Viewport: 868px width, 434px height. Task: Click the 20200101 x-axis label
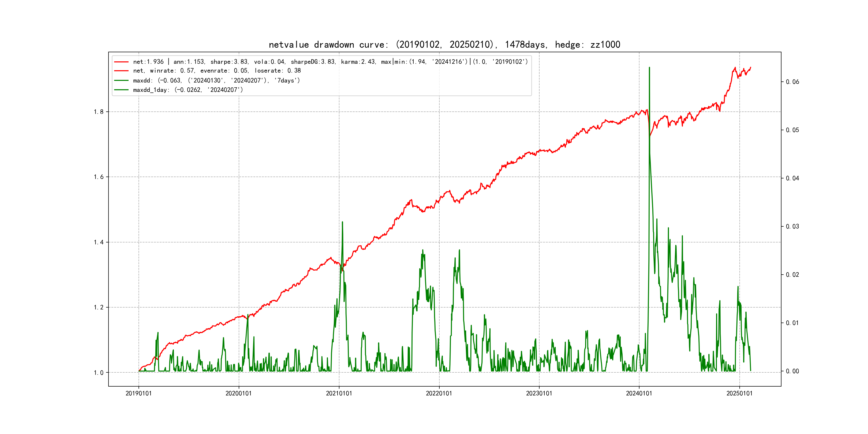238,393
